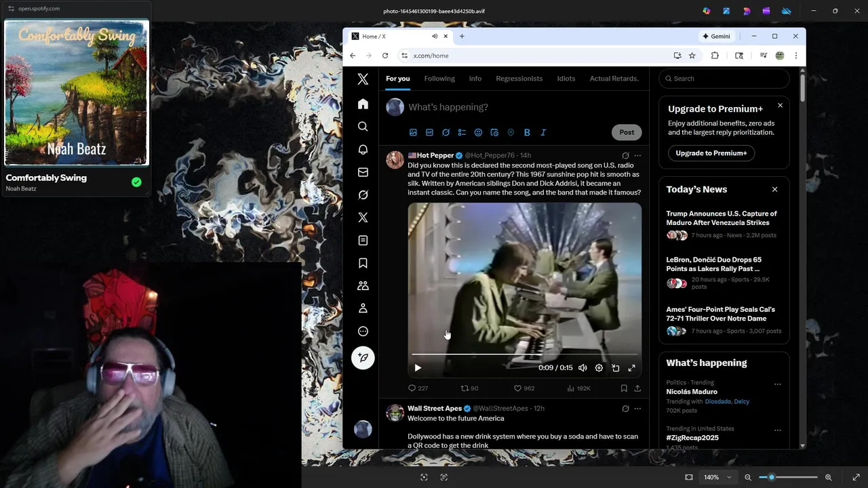Open Profile person icon in X sidebar
This screenshot has width=868, height=488.
coord(363,308)
